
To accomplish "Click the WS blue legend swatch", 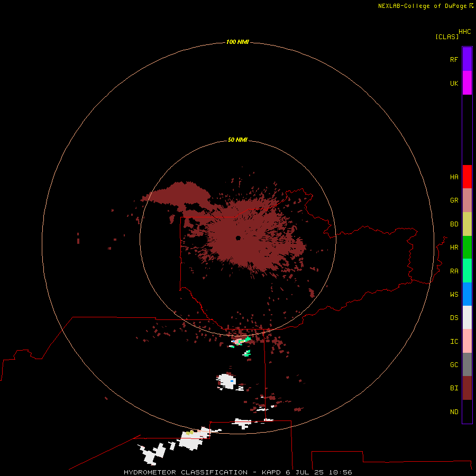I will (x=467, y=294).
